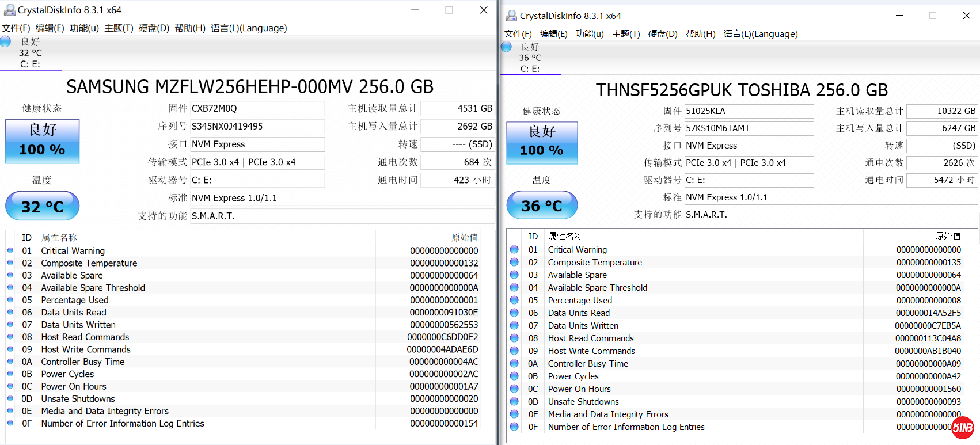This screenshot has width=980, height=445.
Task: Click Toshiba firmware field 51025KLA
Action: 749,111
